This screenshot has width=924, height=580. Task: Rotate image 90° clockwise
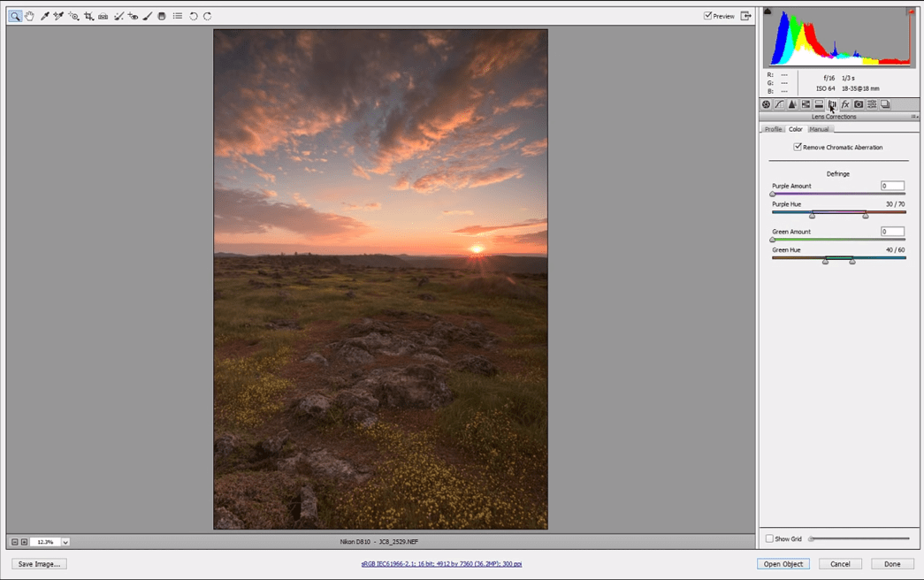tap(208, 16)
